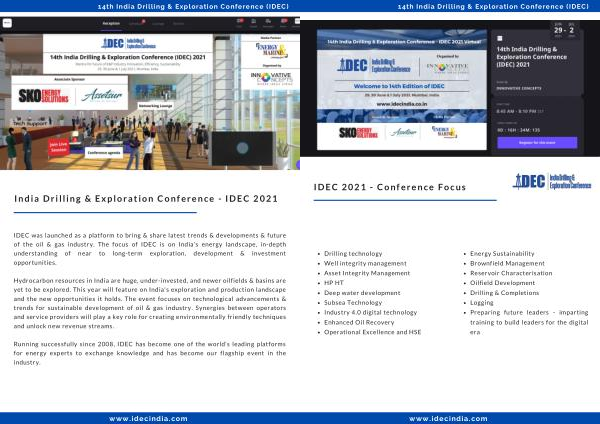Click the right page header 14th India Drilling & Exploration Conference

tap(493, 7)
